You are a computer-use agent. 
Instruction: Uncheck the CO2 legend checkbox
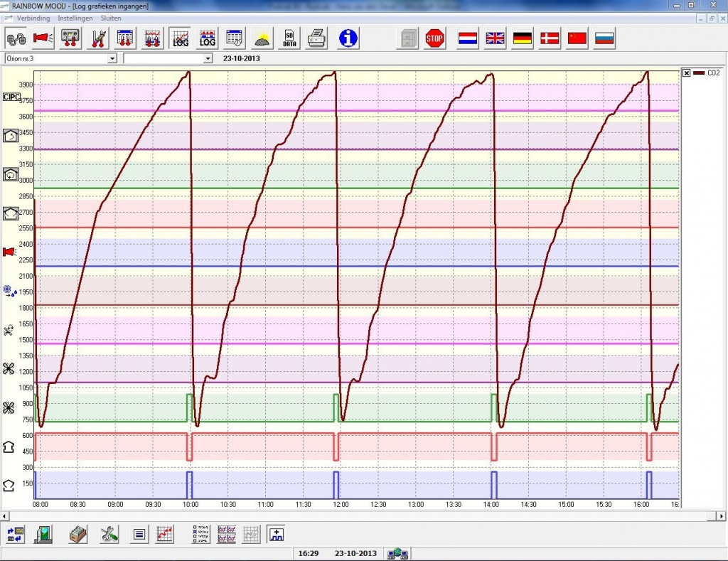tap(686, 73)
